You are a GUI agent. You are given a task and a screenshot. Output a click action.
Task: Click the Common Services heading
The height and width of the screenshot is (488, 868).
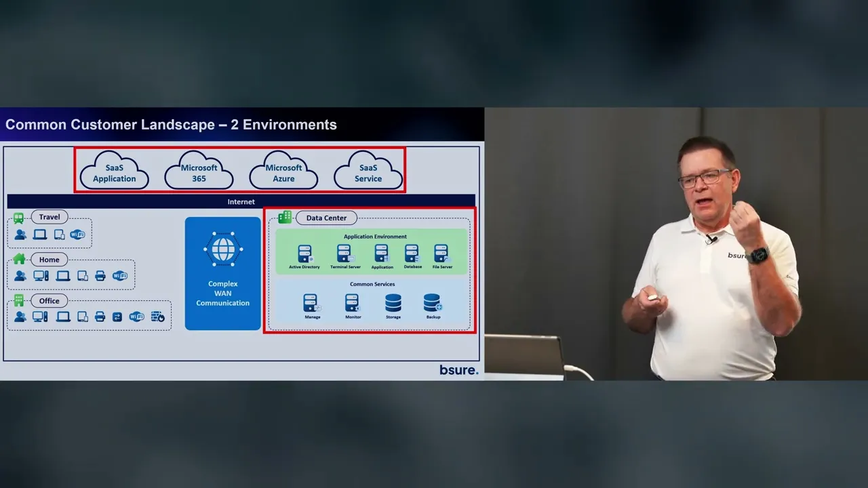(x=372, y=284)
